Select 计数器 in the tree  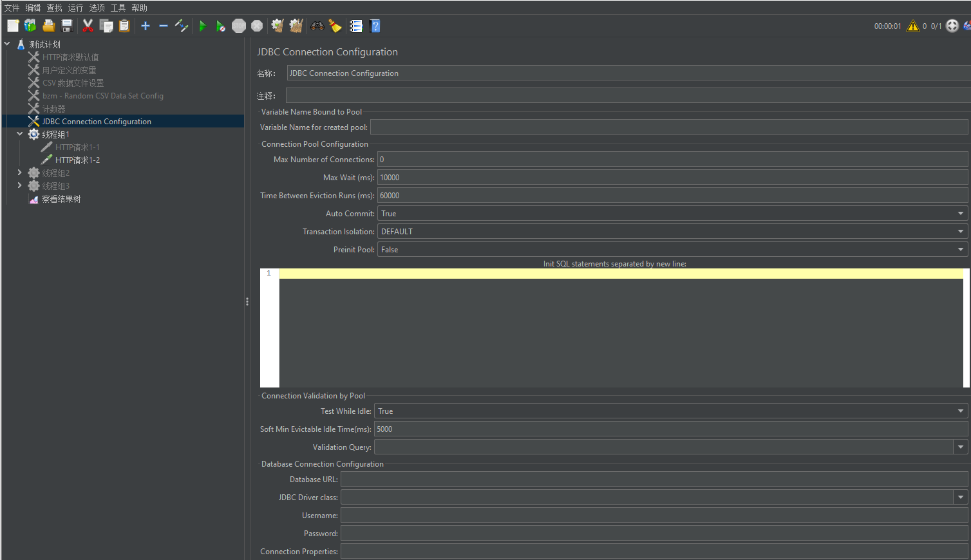tap(54, 109)
